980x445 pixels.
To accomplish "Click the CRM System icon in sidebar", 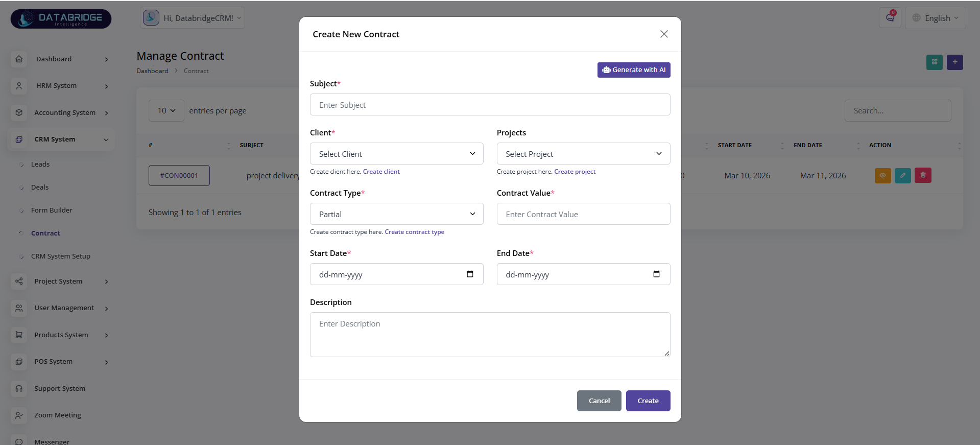I will click(19, 139).
